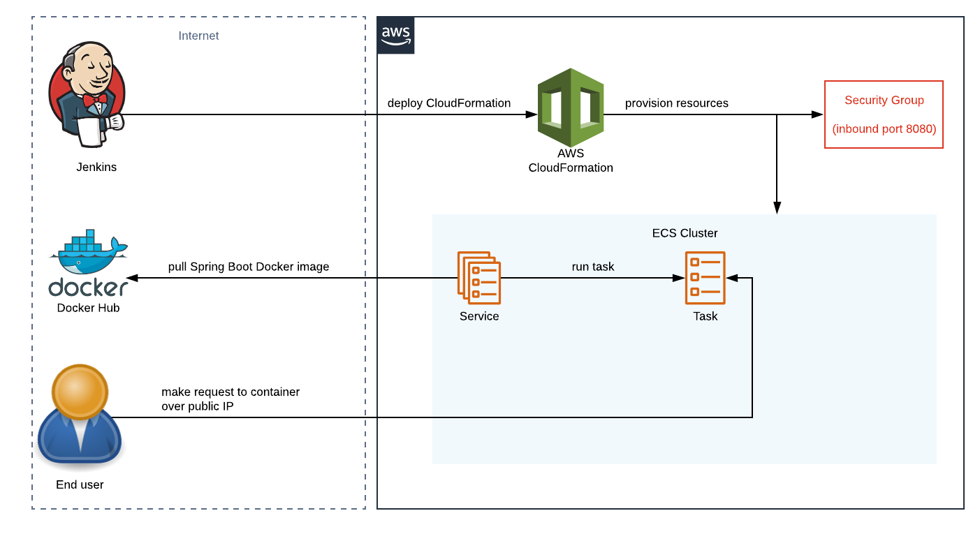Click the End user avatar icon
The image size is (980, 541).
tap(80, 416)
